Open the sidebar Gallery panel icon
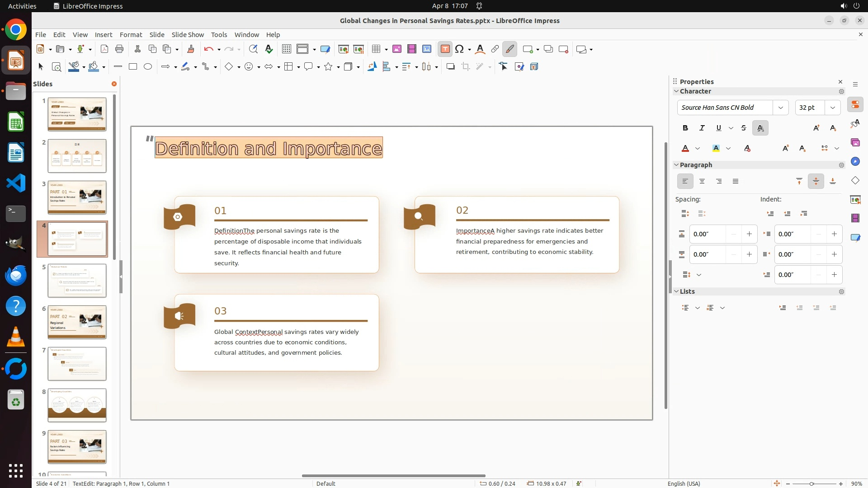Screen dimensions: 868x488 (855, 143)
